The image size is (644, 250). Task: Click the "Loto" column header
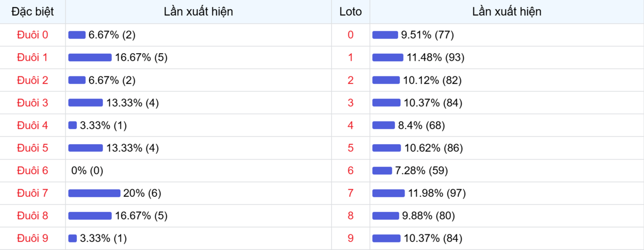click(350, 12)
